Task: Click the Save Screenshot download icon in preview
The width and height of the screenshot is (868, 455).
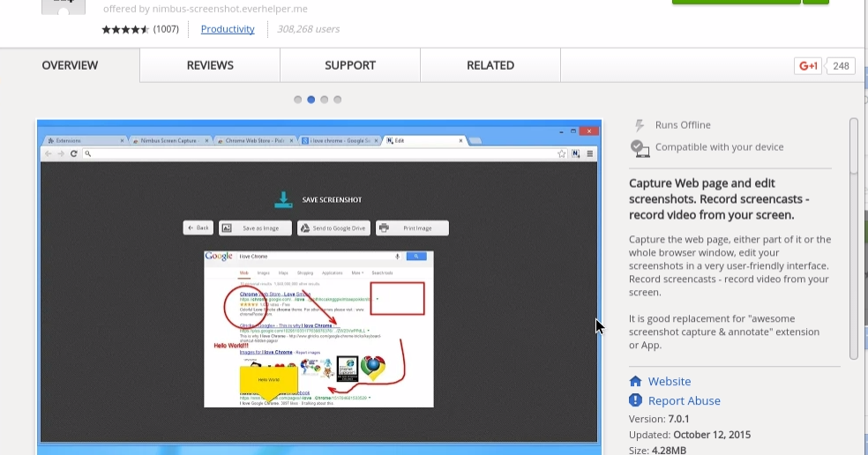Action: point(283,200)
